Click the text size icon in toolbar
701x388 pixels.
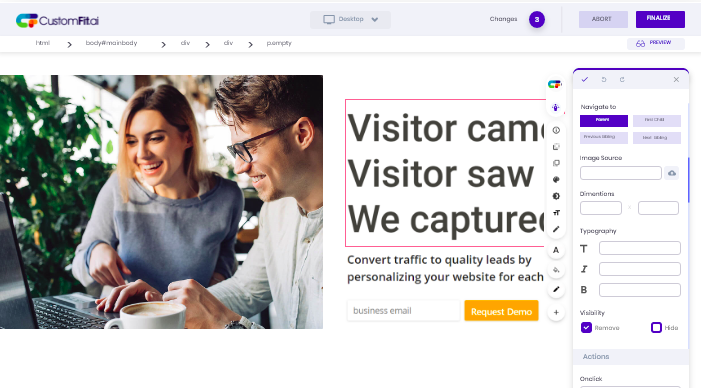556,213
